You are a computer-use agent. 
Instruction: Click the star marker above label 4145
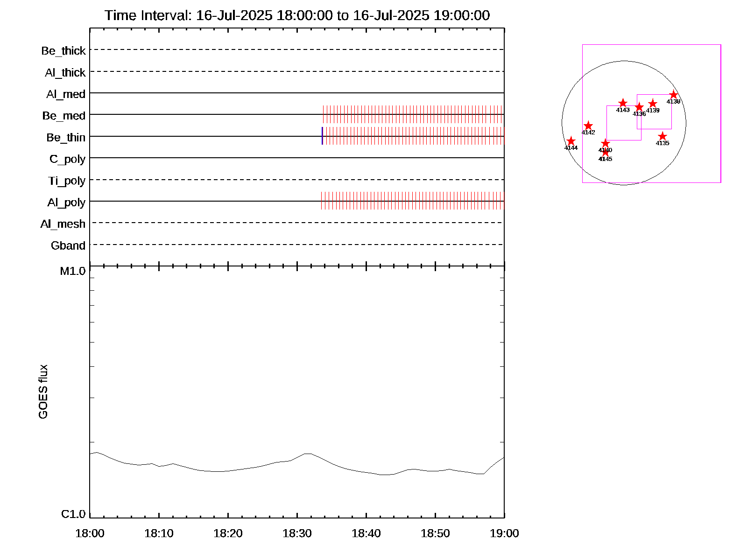click(x=606, y=153)
